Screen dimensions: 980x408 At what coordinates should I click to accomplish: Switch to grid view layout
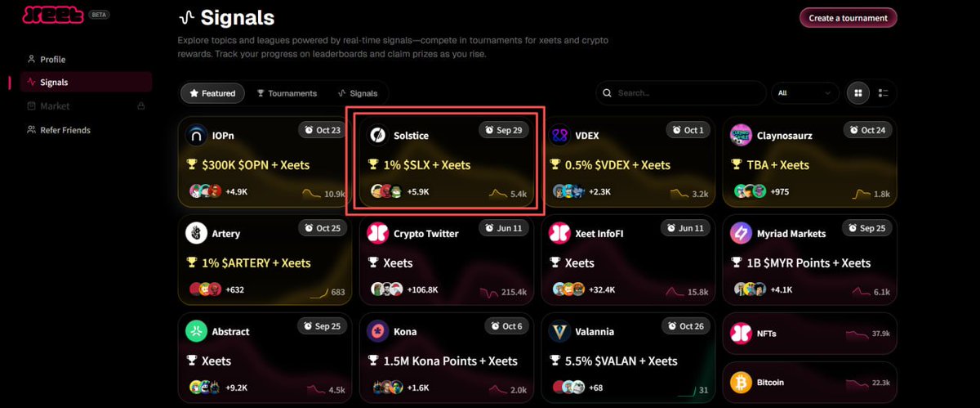coord(858,93)
